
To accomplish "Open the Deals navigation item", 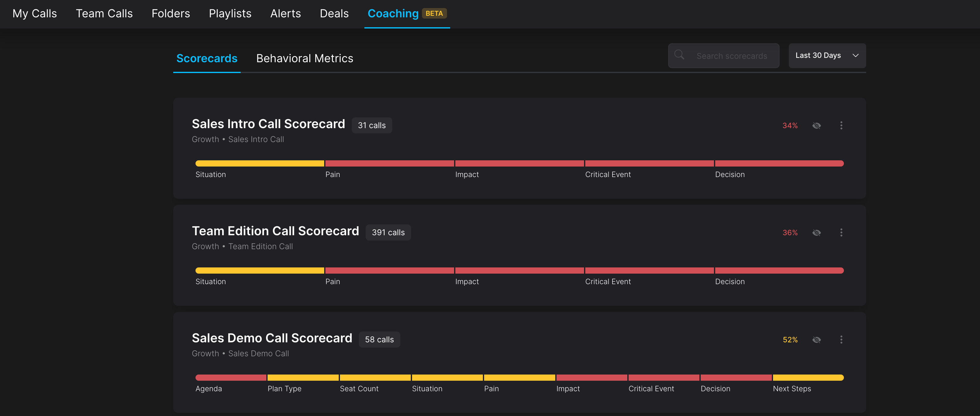I will [x=334, y=14].
